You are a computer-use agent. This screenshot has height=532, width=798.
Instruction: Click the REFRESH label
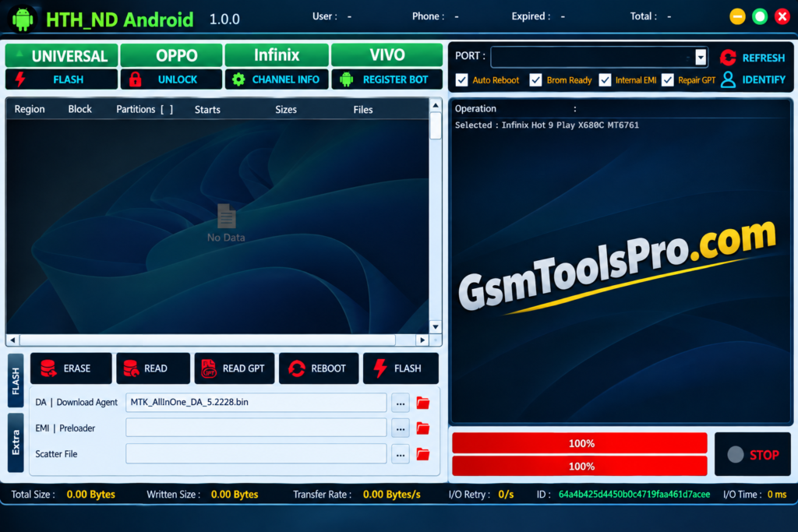tap(764, 58)
